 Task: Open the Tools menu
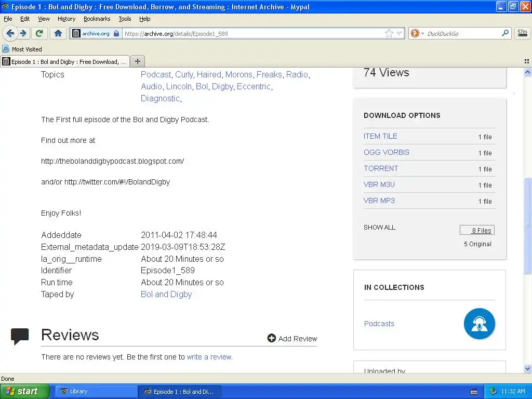125,19
